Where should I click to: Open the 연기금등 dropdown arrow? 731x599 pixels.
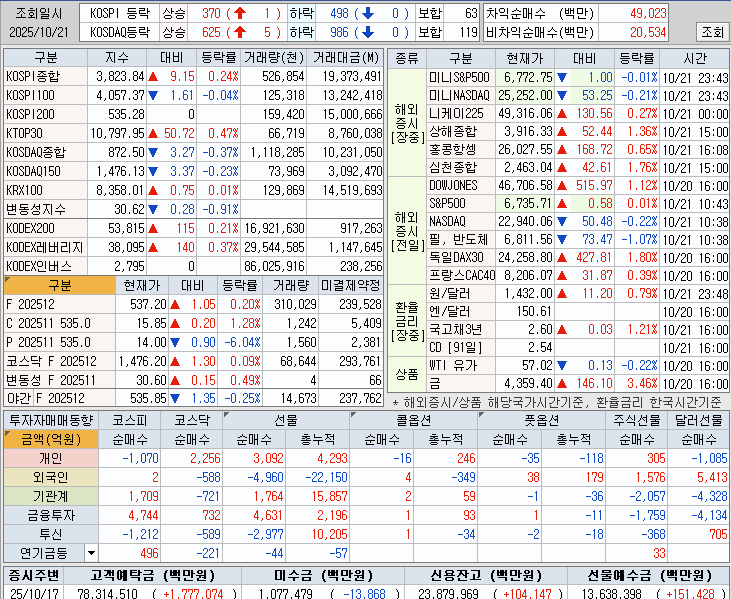point(91,553)
